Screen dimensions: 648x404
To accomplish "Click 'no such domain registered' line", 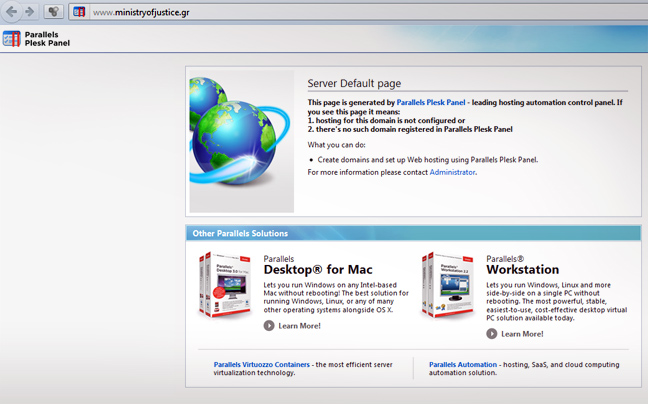I will click(x=410, y=129).
